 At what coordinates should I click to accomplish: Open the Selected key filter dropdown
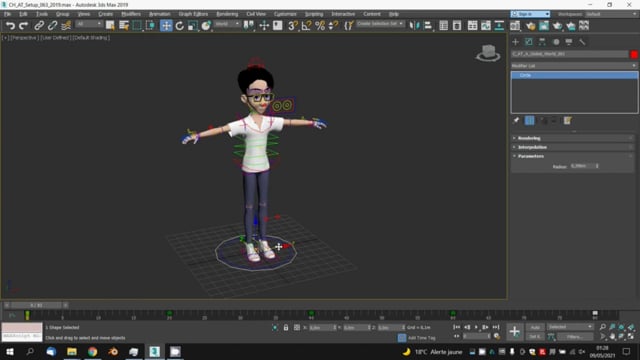click(570, 327)
